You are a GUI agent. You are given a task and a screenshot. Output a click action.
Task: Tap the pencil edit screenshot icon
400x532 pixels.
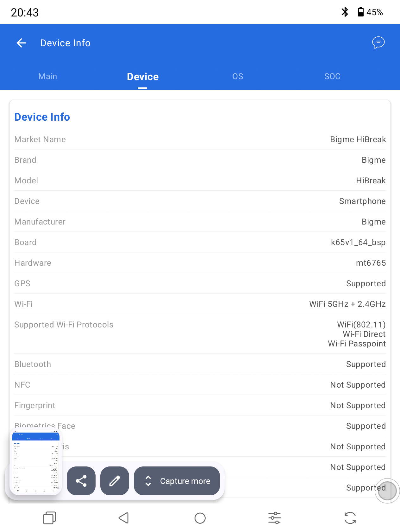[x=115, y=481]
